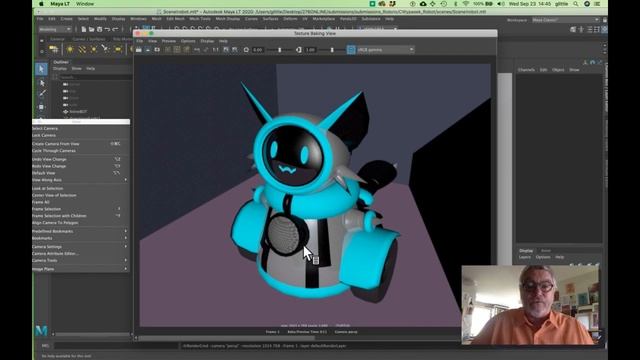Choose Look at Selection menu item
This screenshot has height=360, width=640.
[81, 189]
